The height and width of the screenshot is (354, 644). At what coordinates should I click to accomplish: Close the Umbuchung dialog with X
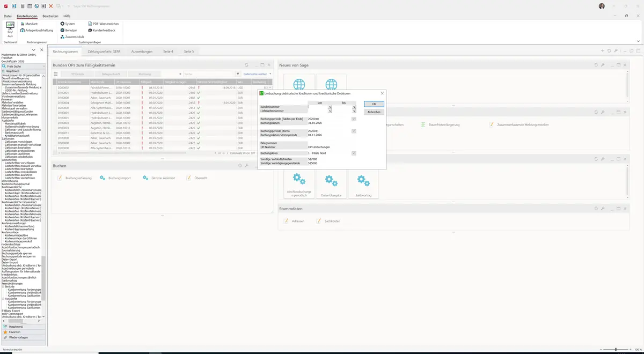[x=382, y=93]
